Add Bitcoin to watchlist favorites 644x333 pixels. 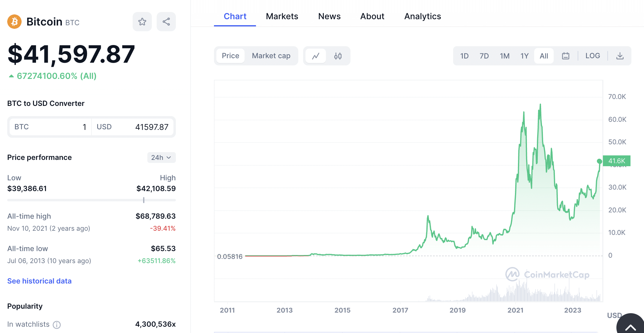click(142, 21)
